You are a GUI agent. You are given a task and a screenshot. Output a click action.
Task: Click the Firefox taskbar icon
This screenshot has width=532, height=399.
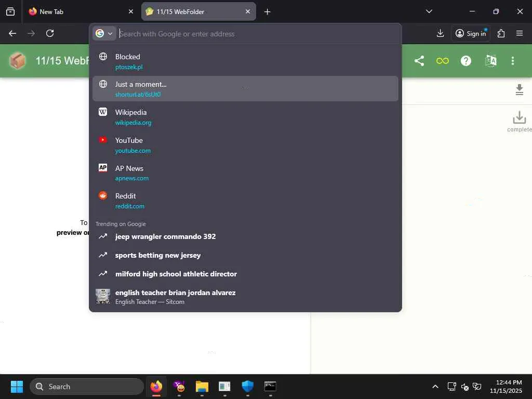coord(156,387)
